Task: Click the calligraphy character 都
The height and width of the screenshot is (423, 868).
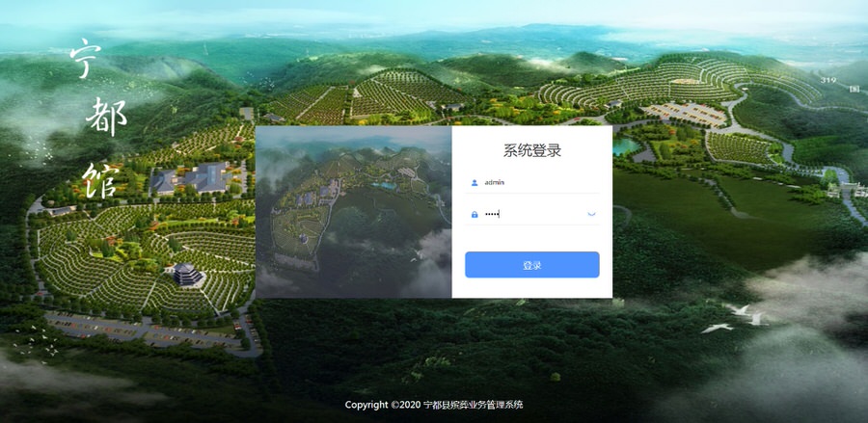Action: point(106,117)
